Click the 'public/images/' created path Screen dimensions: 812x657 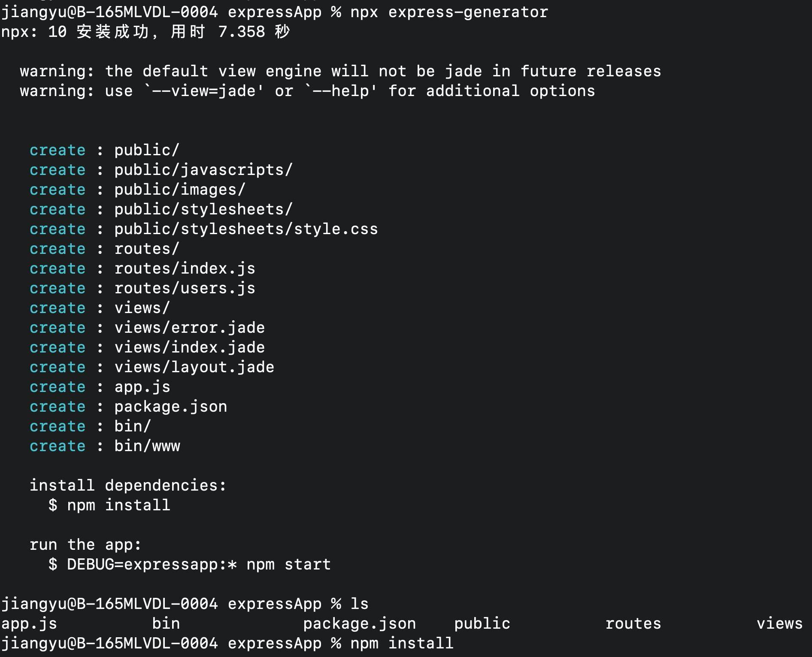pyautogui.click(x=180, y=190)
